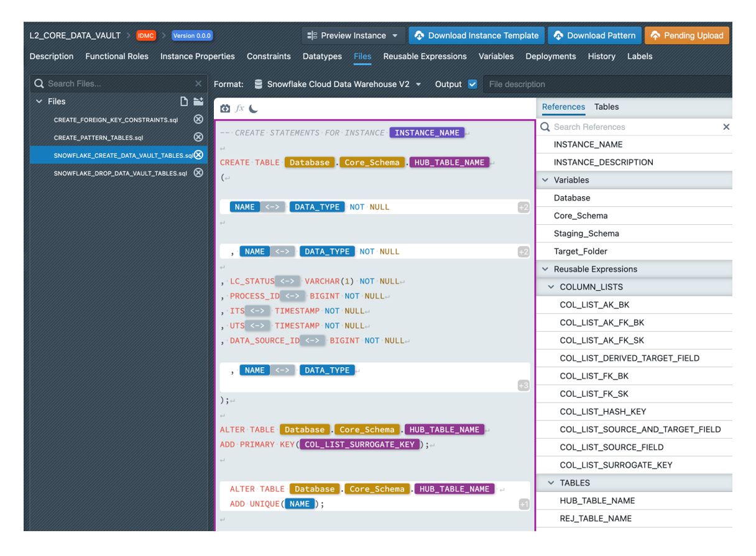This screenshot has width=756, height=556.
Task: Switch to the Reusable Expressions tab
Action: coord(425,56)
